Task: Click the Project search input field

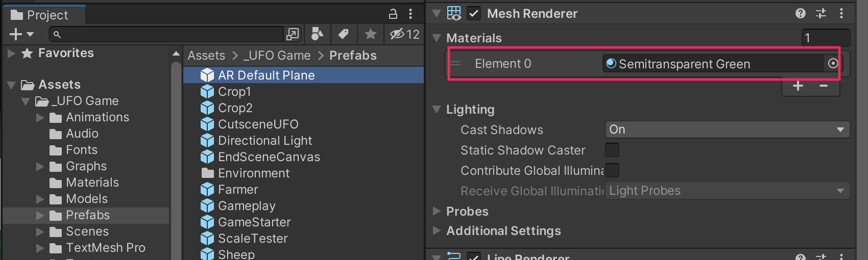Action: tap(168, 34)
